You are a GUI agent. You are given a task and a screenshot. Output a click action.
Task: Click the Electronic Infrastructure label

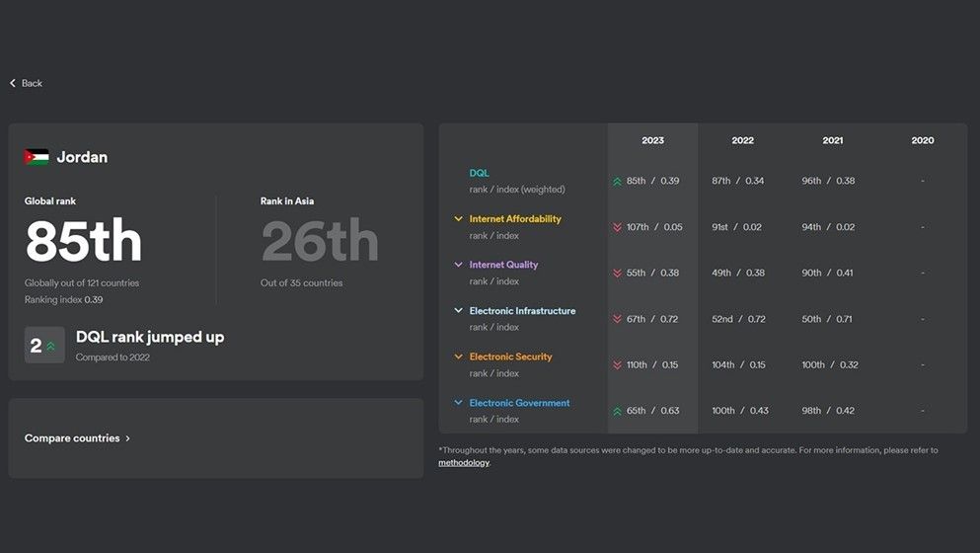[522, 311]
